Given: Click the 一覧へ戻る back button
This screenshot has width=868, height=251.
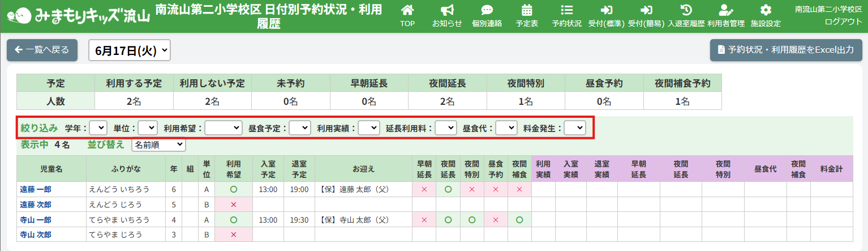Looking at the screenshot, I should coord(42,50).
